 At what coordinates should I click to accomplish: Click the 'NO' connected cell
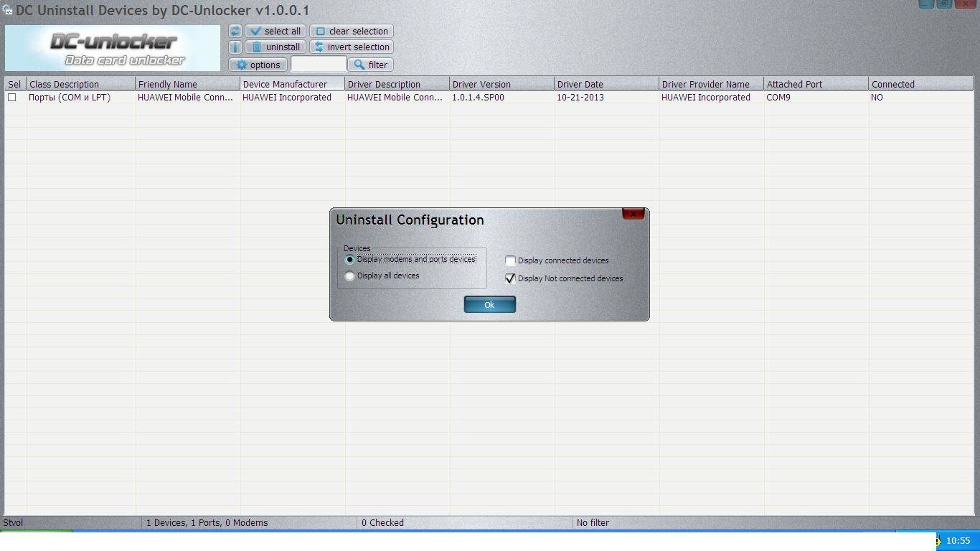[x=921, y=98]
